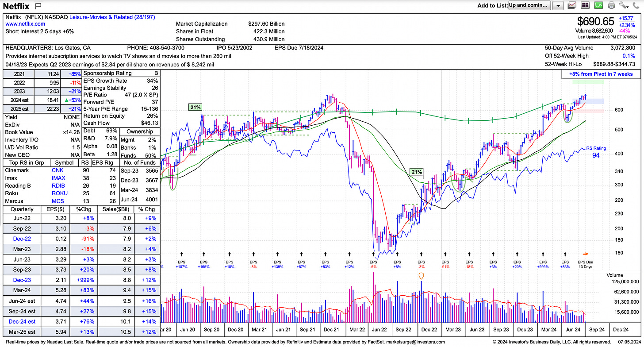Click the orange marker above volume bars
Image resolution: width=644 pixels, height=347 pixels.
click(421, 275)
